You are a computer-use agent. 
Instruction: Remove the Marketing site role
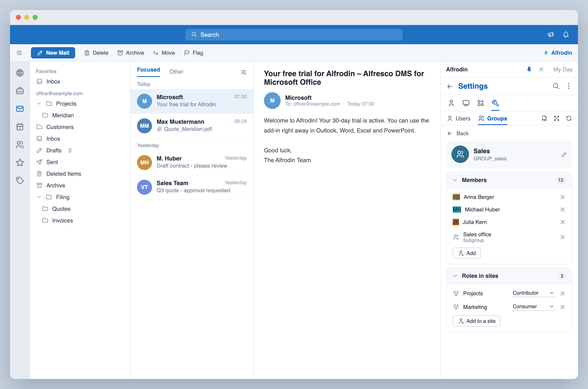click(x=563, y=307)
